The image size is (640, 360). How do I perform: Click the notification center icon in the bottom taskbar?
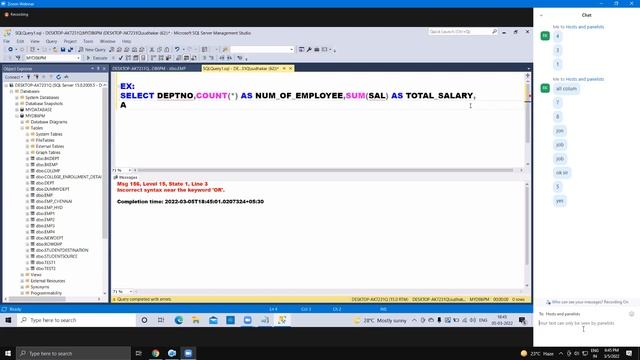629,353
